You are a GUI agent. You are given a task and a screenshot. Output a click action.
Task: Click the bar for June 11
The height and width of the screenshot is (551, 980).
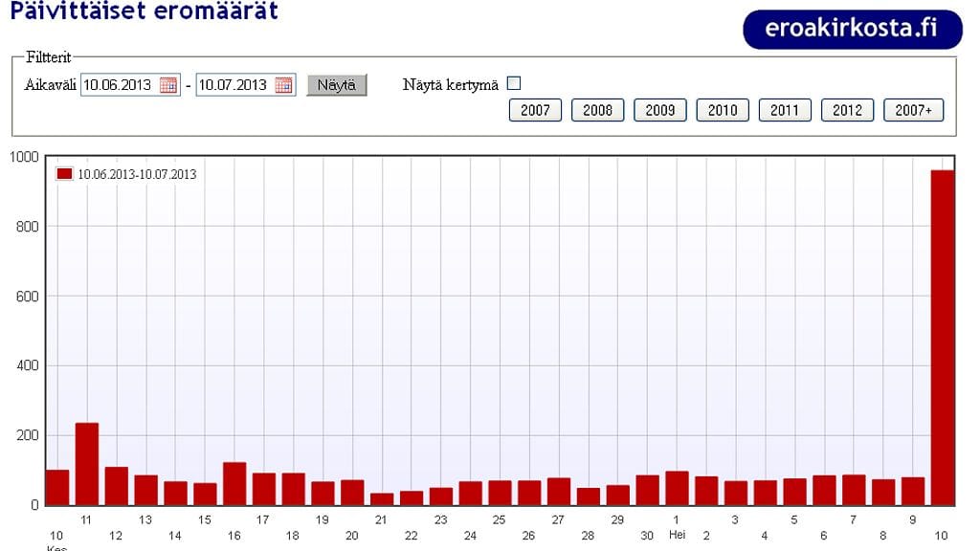pyautogui.click(x=87, y=464)
